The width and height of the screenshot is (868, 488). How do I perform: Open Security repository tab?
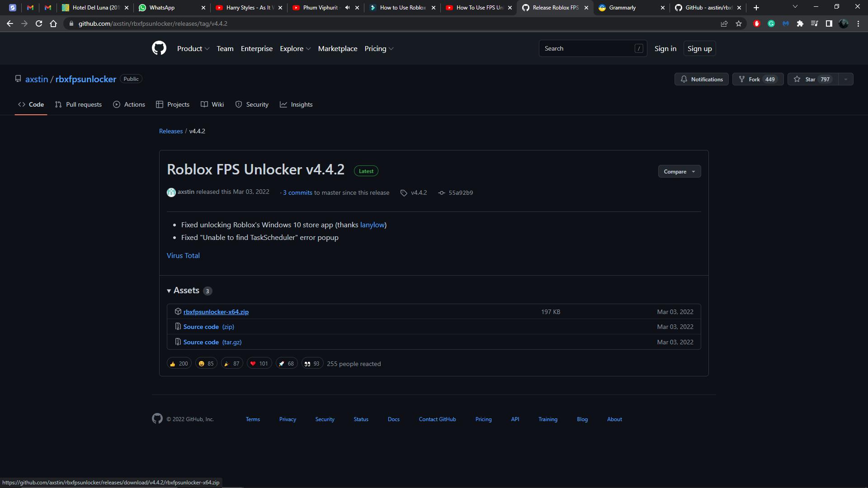252,104
